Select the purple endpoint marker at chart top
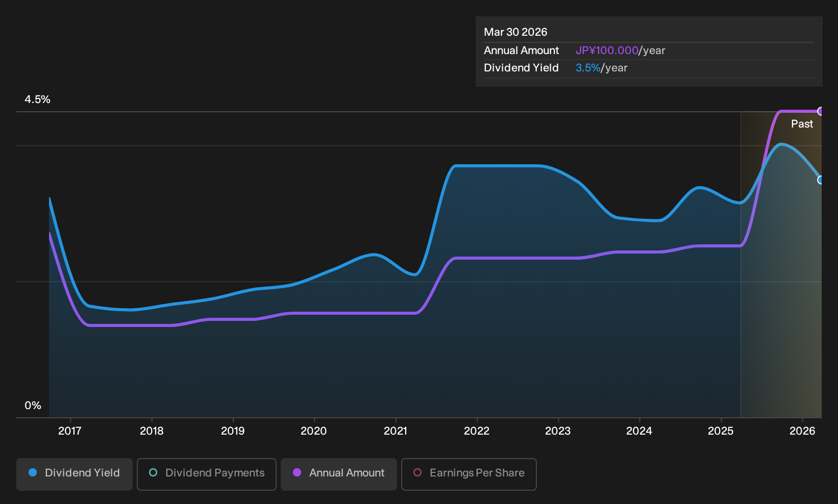The height and width of the screenshot is (504, 838). (x=820, y=111)
